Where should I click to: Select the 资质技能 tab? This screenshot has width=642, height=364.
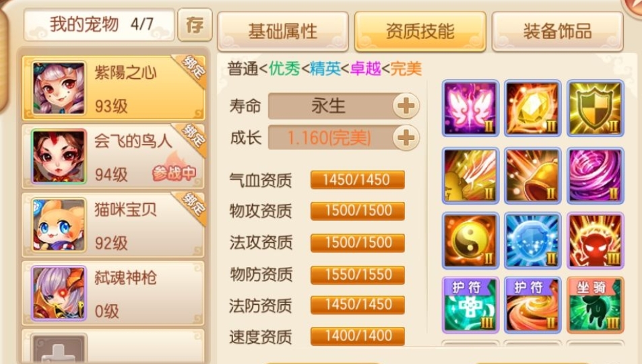click(420, 32)
